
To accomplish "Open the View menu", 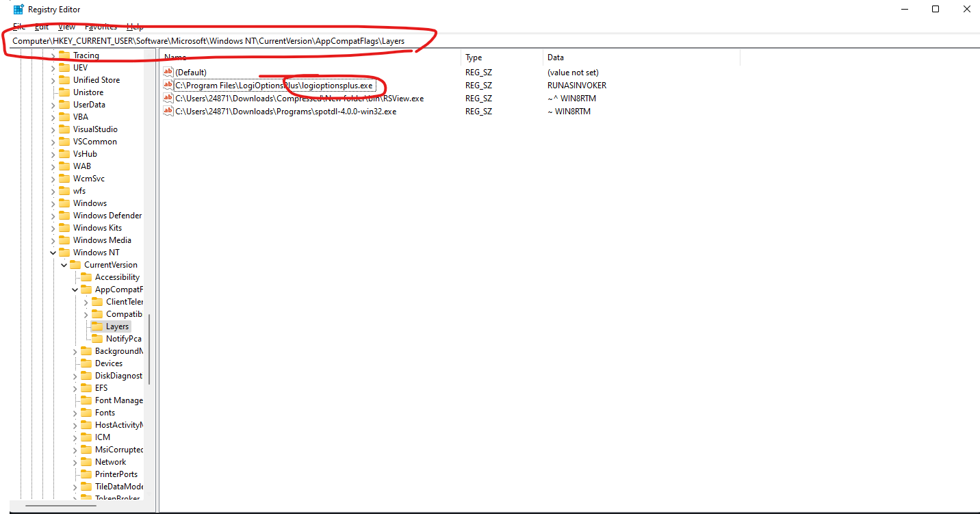I will [66, 27].
